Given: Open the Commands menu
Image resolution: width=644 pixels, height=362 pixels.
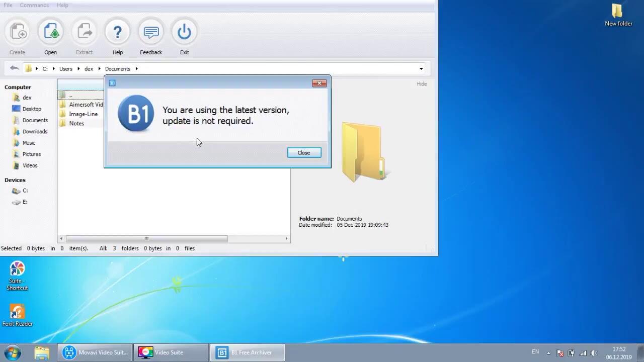Looking at the screenshot, I should tap(34, 5).
